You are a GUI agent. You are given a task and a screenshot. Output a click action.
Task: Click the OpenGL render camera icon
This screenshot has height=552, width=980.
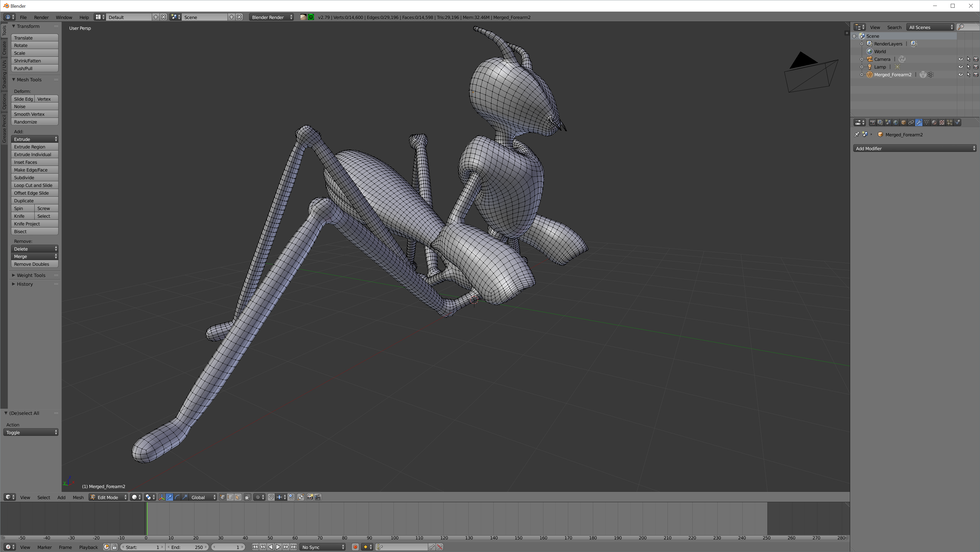(310, 497)
